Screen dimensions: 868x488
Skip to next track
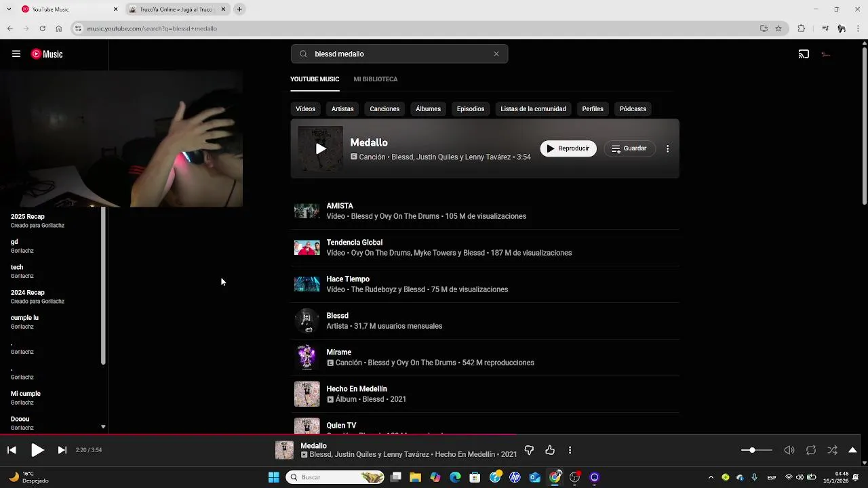[x=62, y=450]
